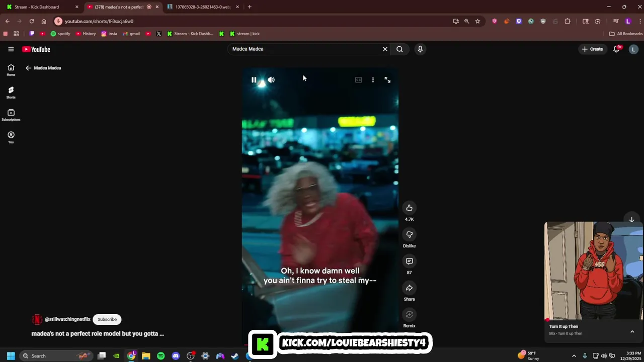Start voice search with microphone
The height and width of the screenshot is (362, 644).
420,49
